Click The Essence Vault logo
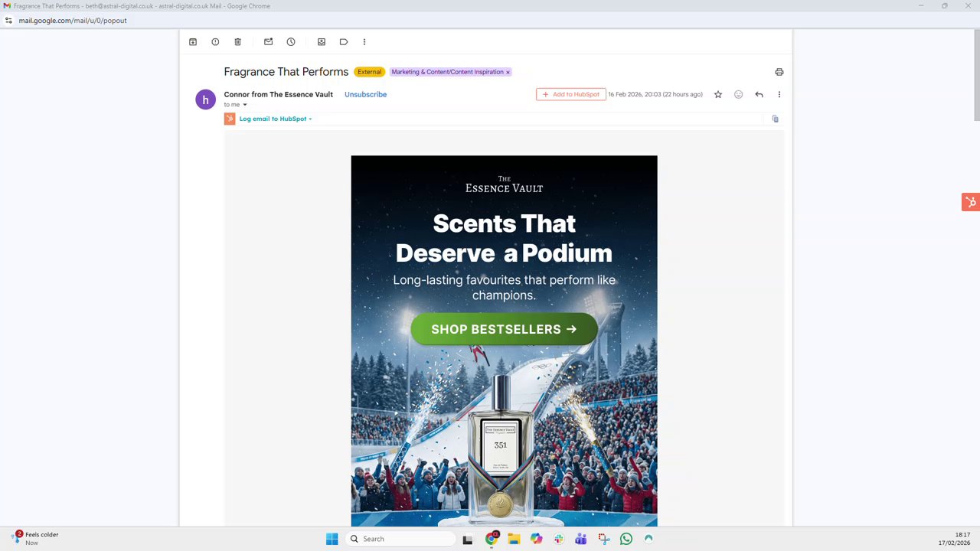This screenshot has width=980, height=551. [504, 184]
